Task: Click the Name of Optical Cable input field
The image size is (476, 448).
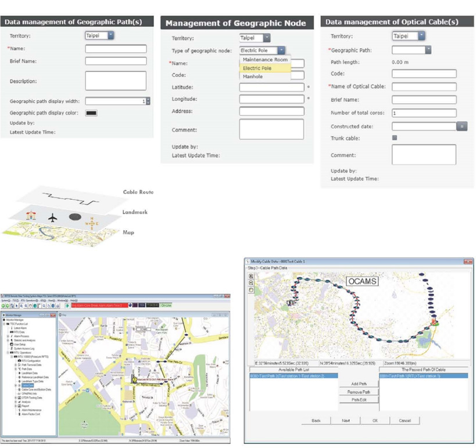Action: [424, 87]
